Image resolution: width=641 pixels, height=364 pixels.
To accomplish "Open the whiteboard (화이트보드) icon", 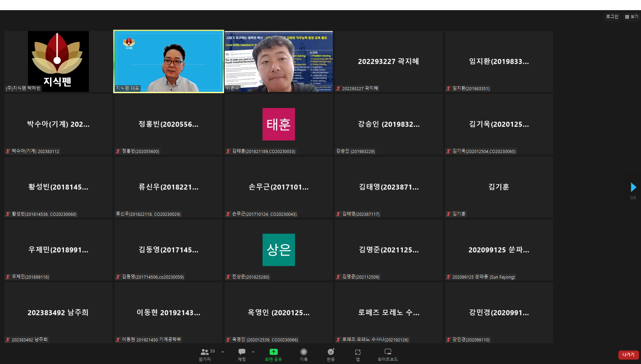I will 388,352.
